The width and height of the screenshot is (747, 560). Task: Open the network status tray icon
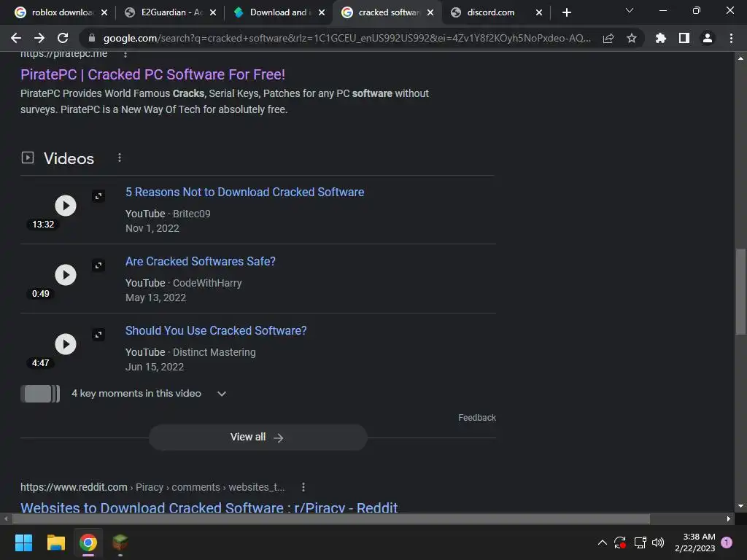pyautogui.click(x=640, y=542)
